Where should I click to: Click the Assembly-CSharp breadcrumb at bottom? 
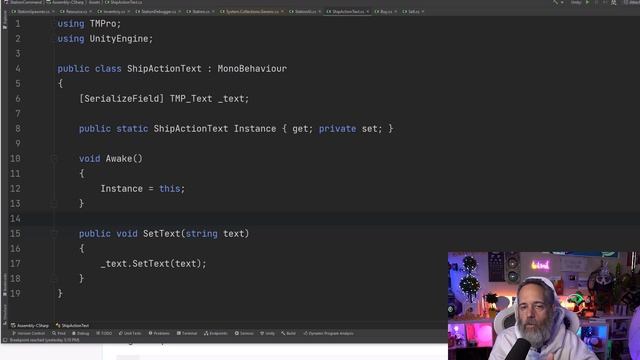pos(30,326)
